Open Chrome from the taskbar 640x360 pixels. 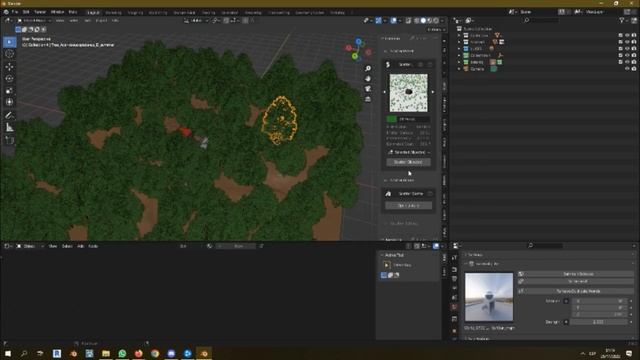pos(155,353)
